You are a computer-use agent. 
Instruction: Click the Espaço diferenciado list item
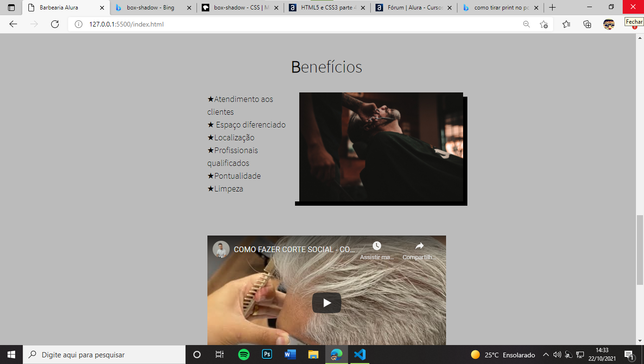(247, 125)
